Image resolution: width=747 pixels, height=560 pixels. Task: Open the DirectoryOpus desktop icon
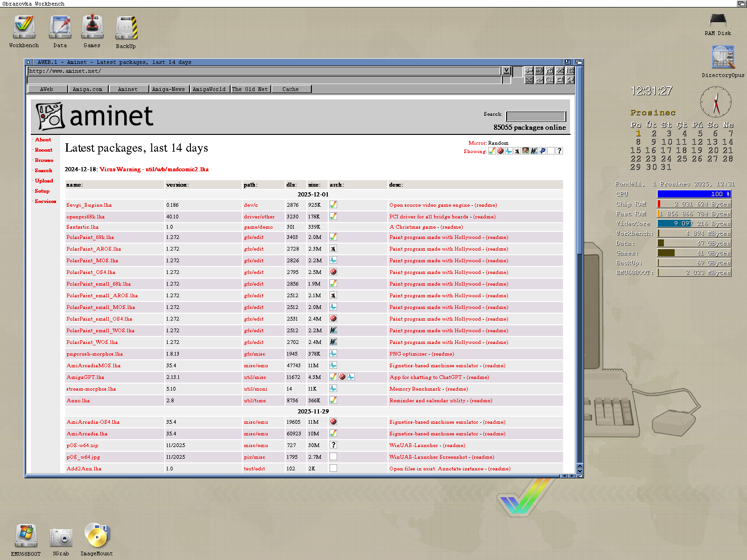pyautogui.click(x=723, y=57)
